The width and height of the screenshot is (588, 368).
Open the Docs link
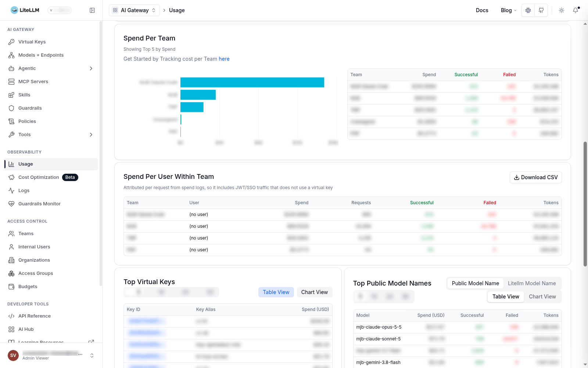482,10
